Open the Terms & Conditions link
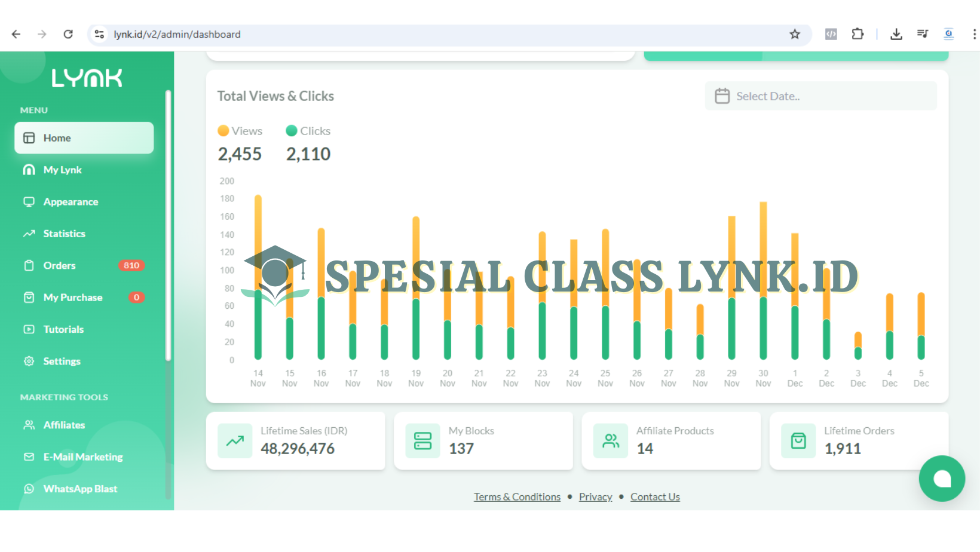 click(517, 496)
